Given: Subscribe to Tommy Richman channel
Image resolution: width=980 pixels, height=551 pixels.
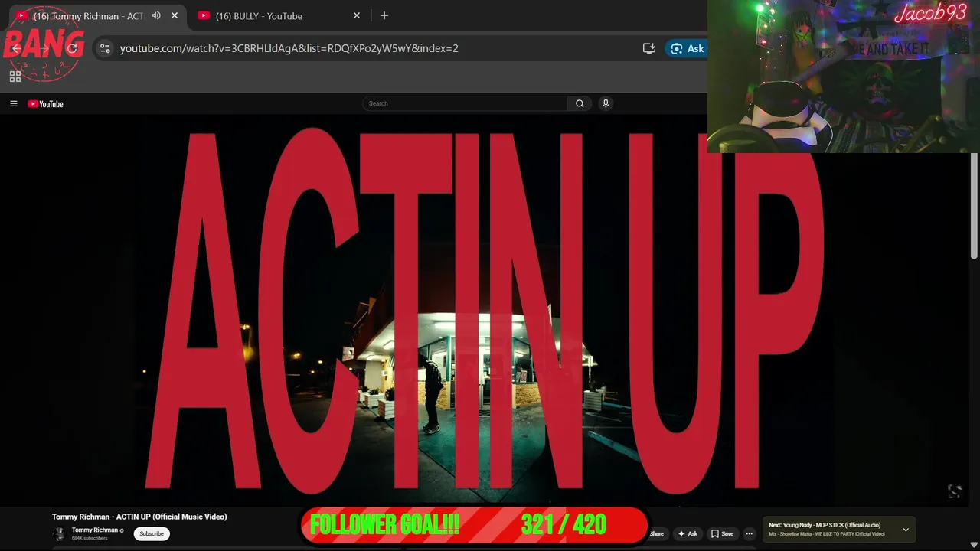Looking at the screenshot, I should click(x=152, y=533).
